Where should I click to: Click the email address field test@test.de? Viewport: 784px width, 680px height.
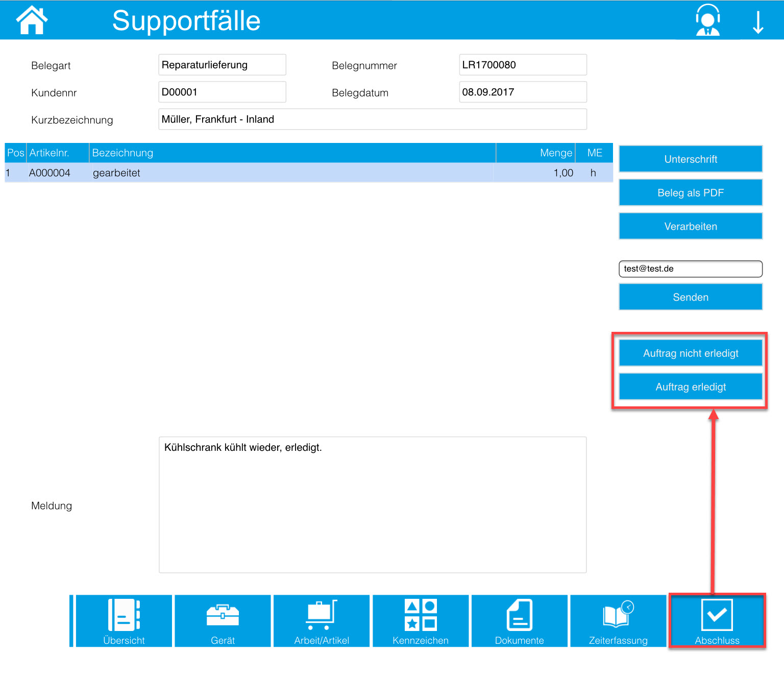(x=690, y=269)
